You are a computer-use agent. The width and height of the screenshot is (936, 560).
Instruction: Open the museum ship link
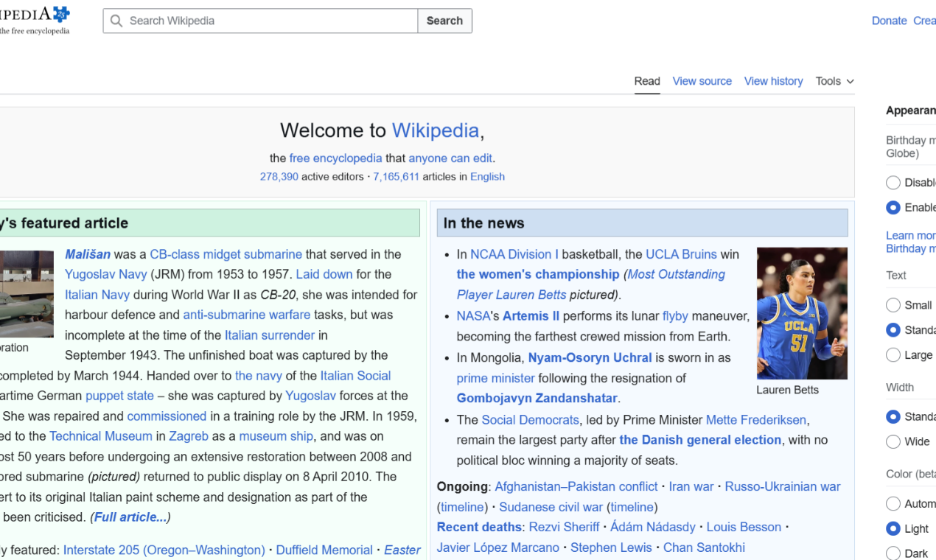click(276, 436)
